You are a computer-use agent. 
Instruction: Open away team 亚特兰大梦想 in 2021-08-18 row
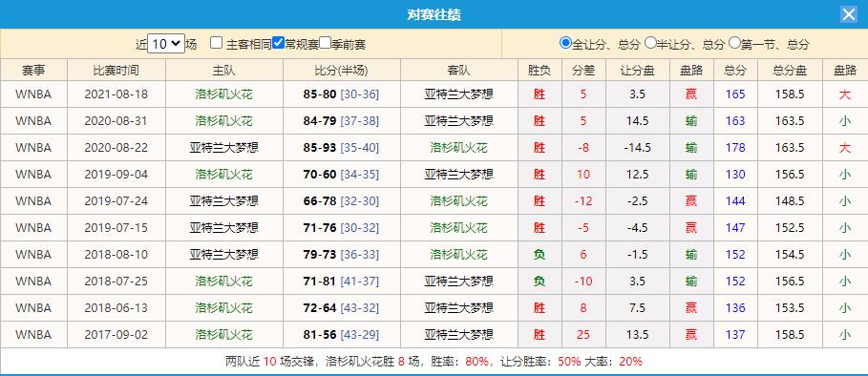[459, 94]
